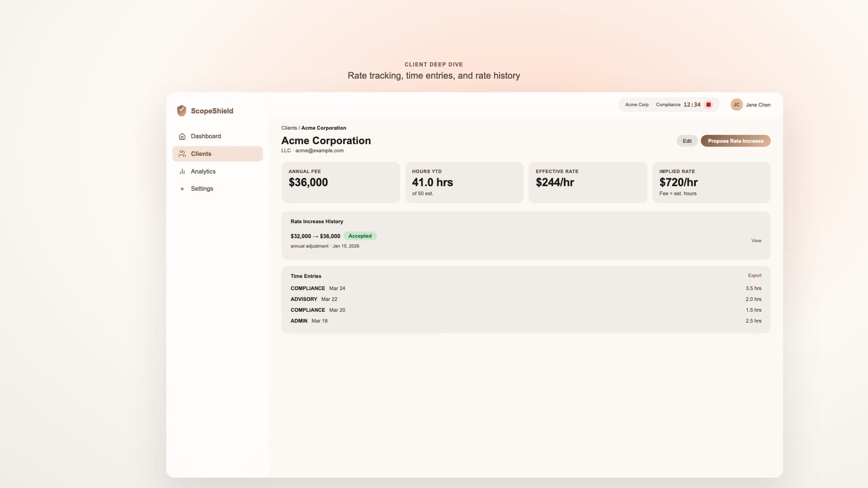Go to Dashboard in sidebar
This screenshot has height=488, width=868.
pos(206,136)
